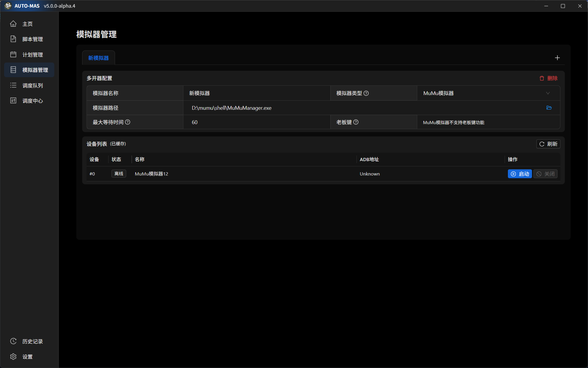Click the help icon next to 模拟器类型
The height and width of the screenshot is (368, 588).
tap(366, 93)
